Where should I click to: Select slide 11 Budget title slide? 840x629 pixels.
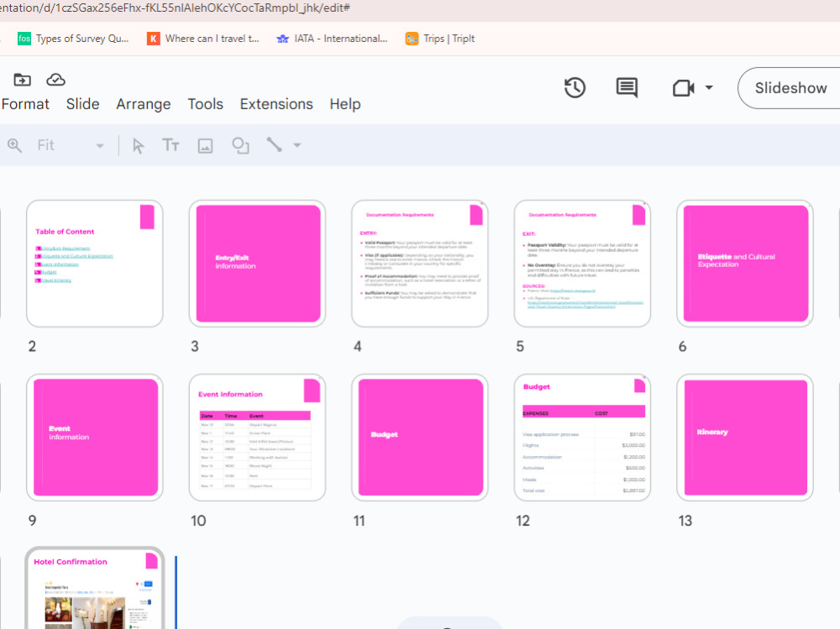(419, 438)
